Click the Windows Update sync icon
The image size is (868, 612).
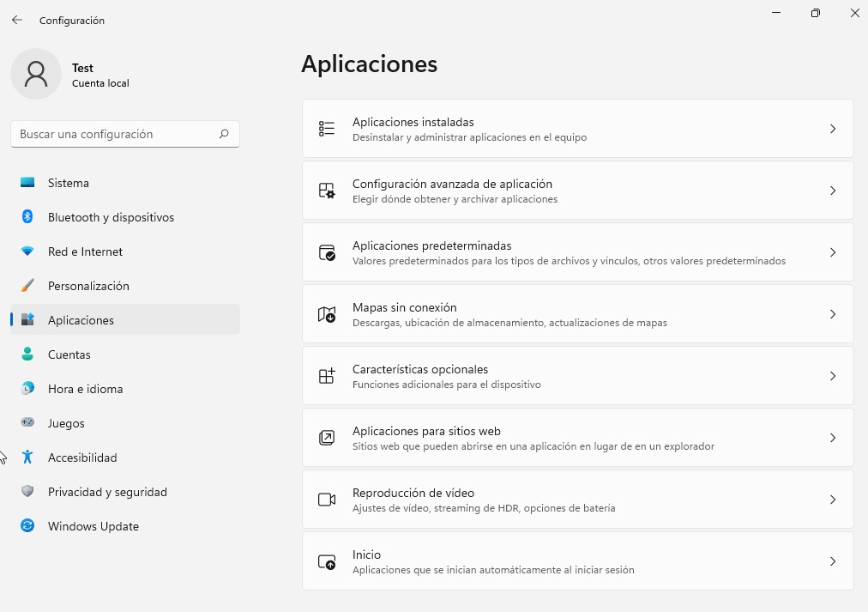pos(27,526)
